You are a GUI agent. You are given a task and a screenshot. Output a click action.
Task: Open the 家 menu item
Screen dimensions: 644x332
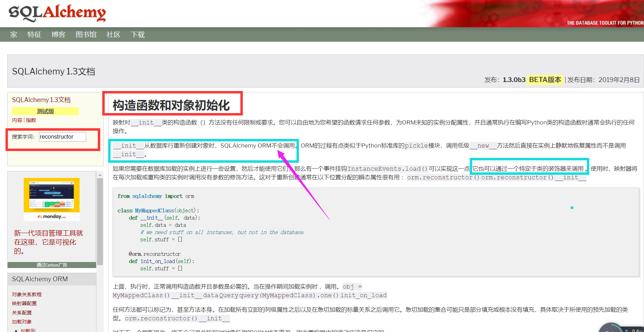[x=13, y=34]
